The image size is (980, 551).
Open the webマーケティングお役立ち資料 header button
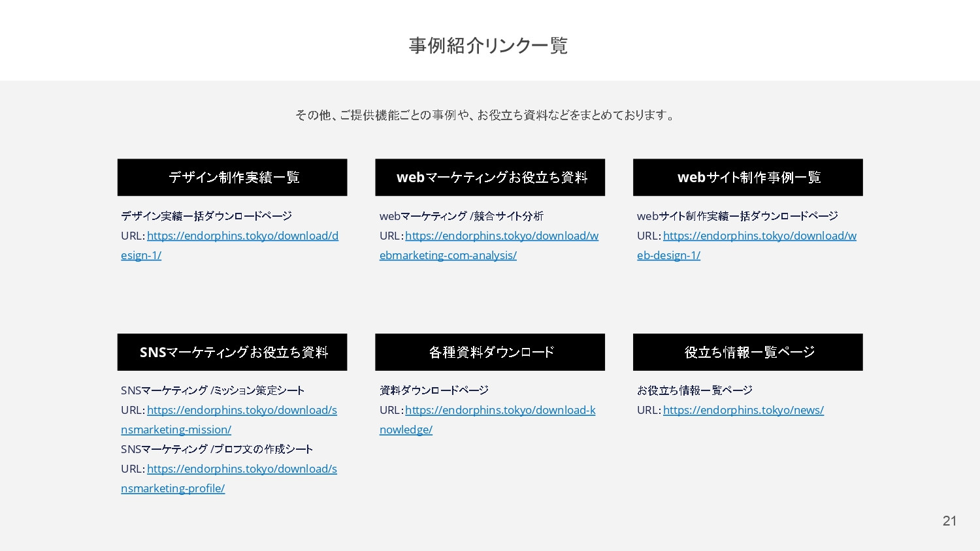point(490,177)
